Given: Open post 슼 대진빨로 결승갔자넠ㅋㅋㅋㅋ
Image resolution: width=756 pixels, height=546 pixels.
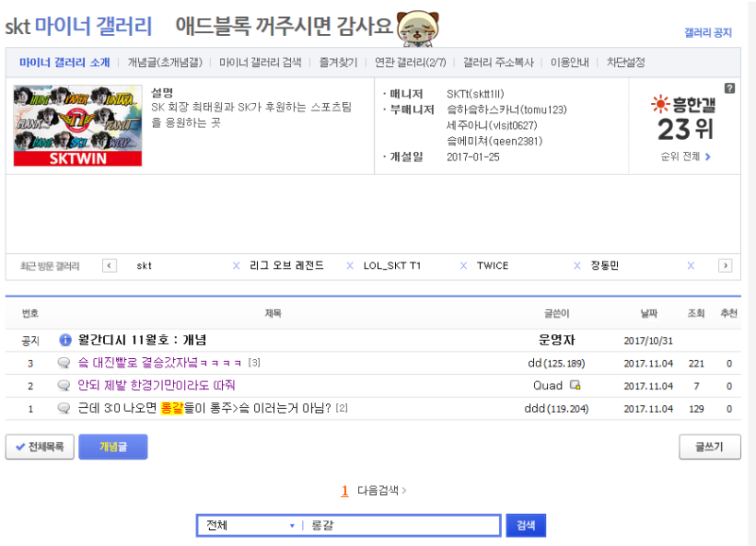Looking at the screenshot, I should (160, 363).
